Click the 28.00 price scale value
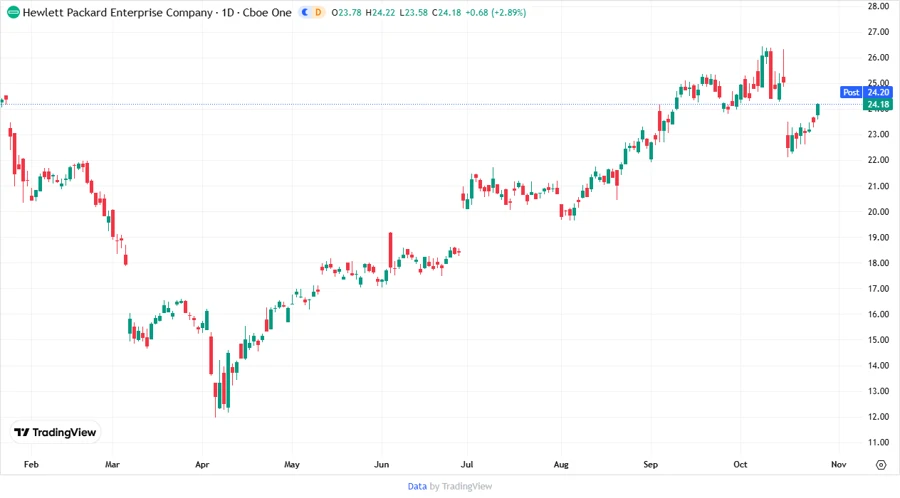The width and height of the screenshot is (900, 498). 878,6
